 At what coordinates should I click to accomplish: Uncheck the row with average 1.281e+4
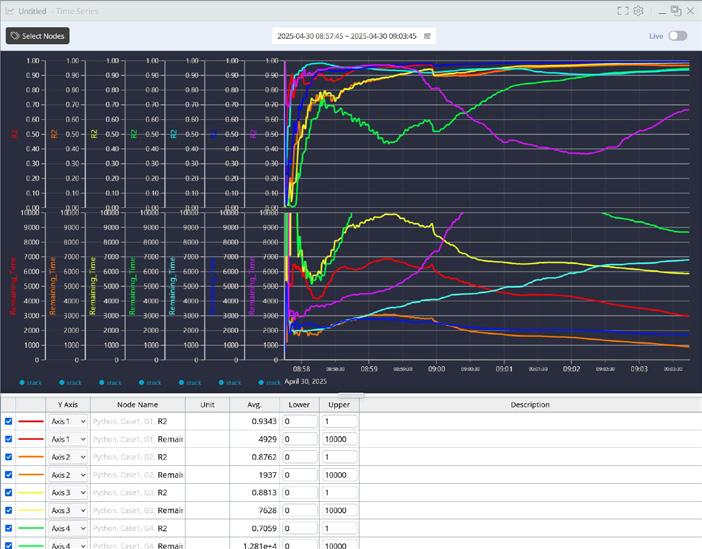(9, 545)
